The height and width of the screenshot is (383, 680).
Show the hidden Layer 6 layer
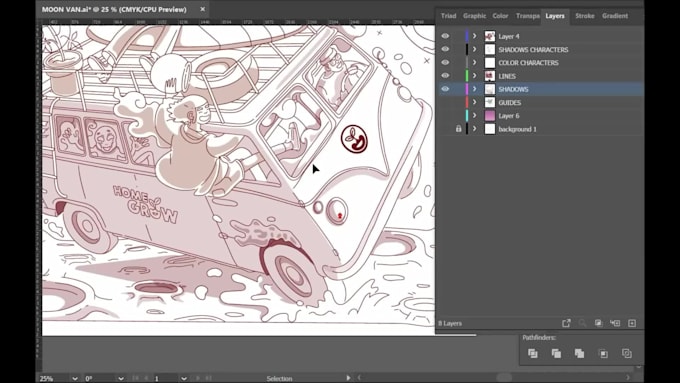pos(445,115)
